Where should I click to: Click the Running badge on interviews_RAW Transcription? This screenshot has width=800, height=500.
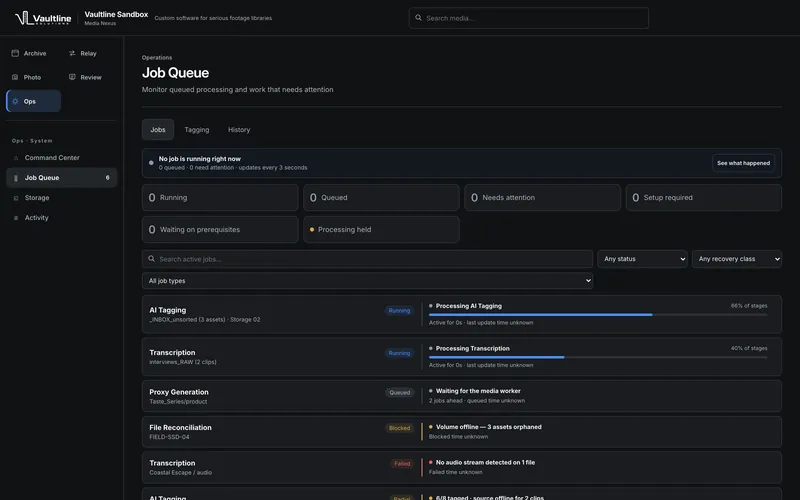pos(399,353)
